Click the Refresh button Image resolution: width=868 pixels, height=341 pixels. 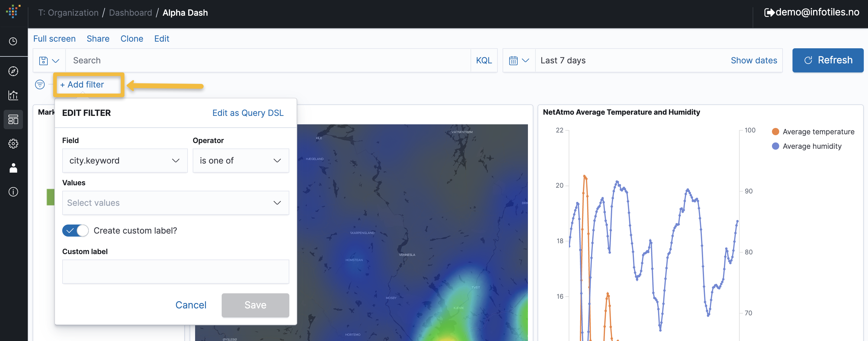point(828,60)
